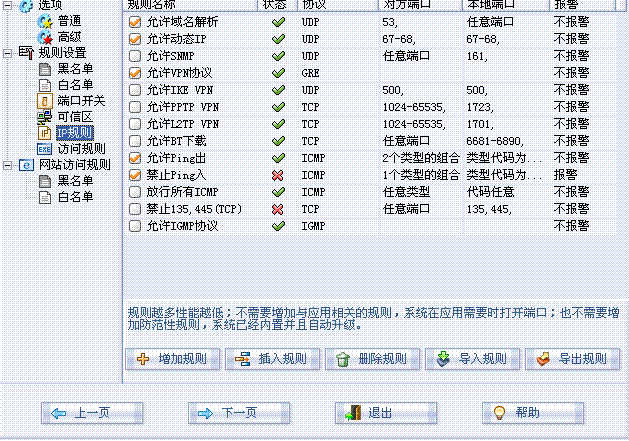Sort by the 对方端口 column header
This screenshot has width=629, height=441.
coord(420,5)
